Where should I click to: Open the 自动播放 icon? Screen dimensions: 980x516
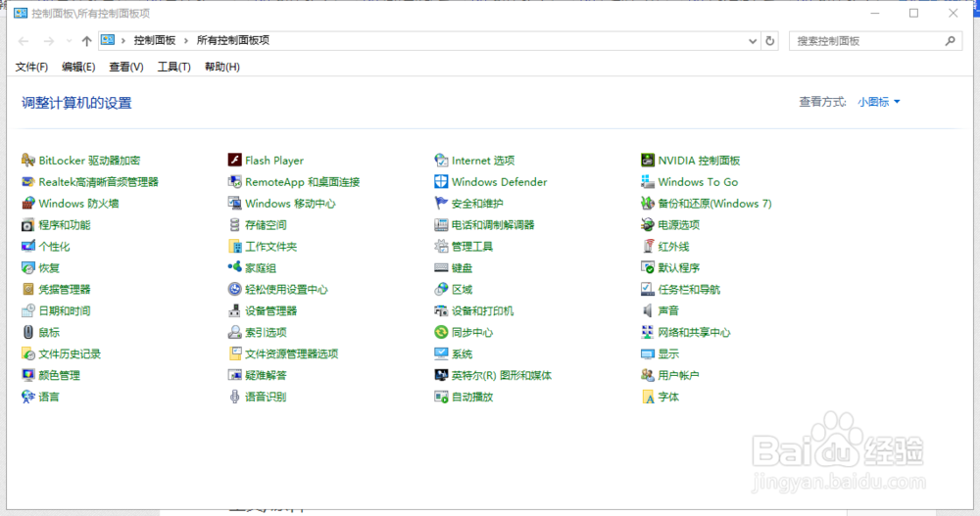pos(441,397)
